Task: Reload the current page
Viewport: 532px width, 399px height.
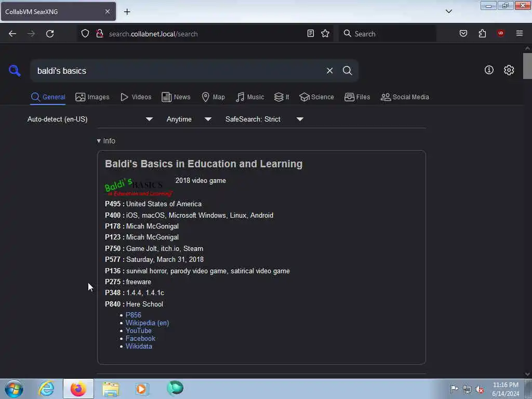Action: pos(50,34)
